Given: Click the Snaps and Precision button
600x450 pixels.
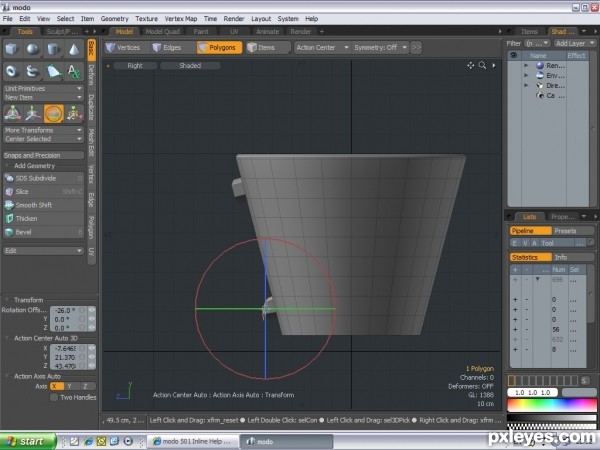Looking at the screenshot, I should click(43, 155).
